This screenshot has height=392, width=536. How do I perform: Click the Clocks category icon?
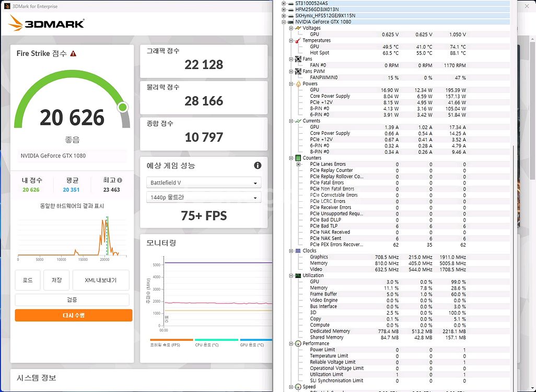[298, 251]
